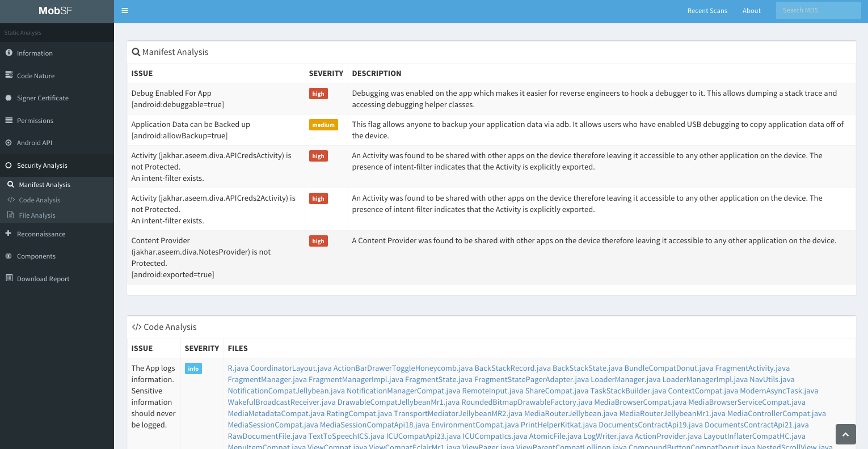The height and width of the screenshot is (449, 868).
Task: Click the Components icon in sidebar
Action: click(9, 256)
